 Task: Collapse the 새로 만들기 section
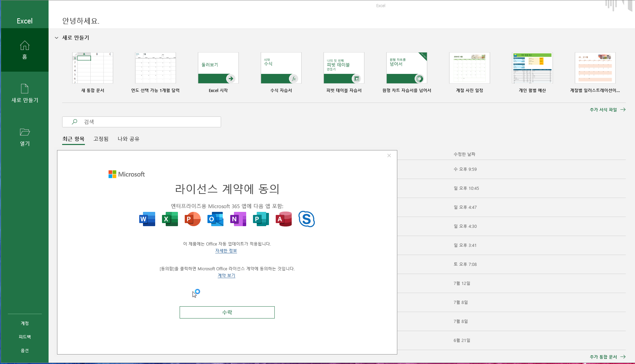pos(57,38)
